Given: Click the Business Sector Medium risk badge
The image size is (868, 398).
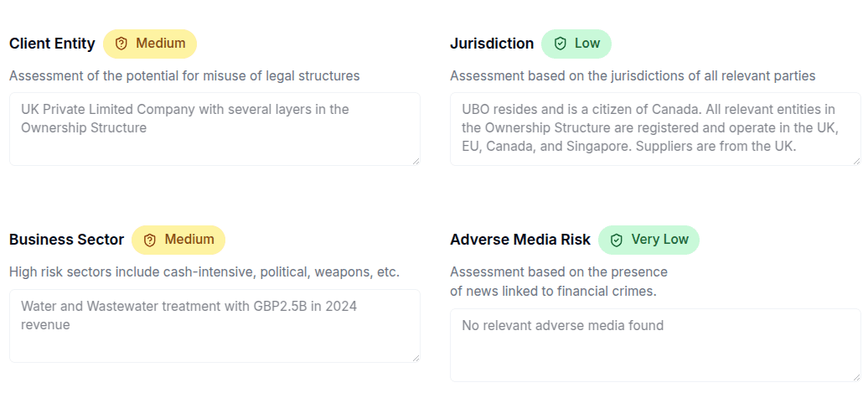Looking at the screenshot, I should (x=178, y=240).
